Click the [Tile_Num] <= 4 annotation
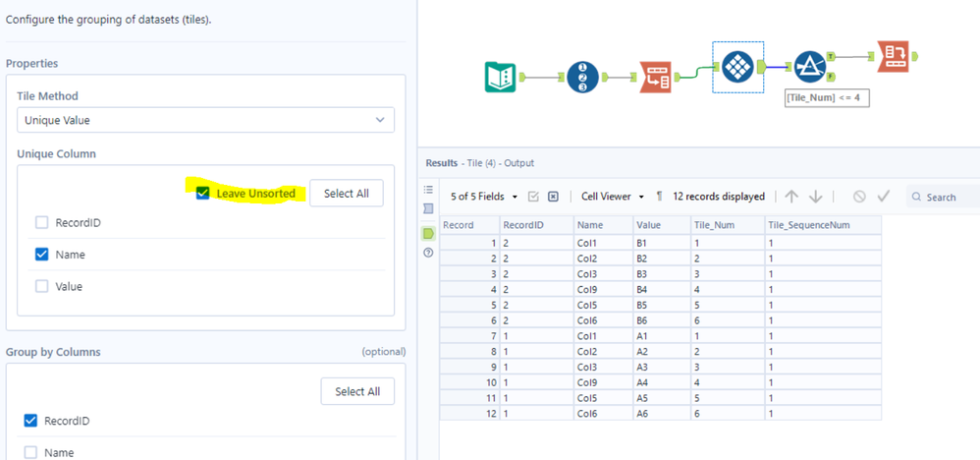This screenshot has height=460, width=980. click(x=826, y=97)
